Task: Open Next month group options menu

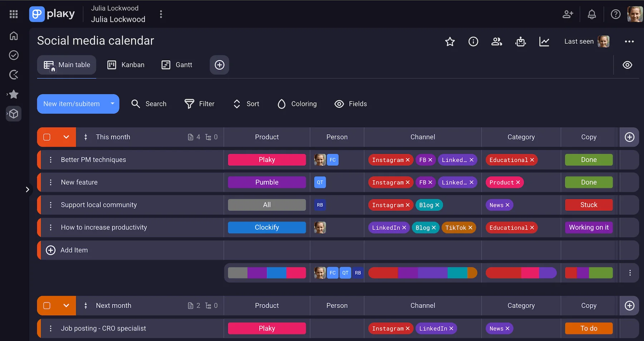Action: [86, 306]
